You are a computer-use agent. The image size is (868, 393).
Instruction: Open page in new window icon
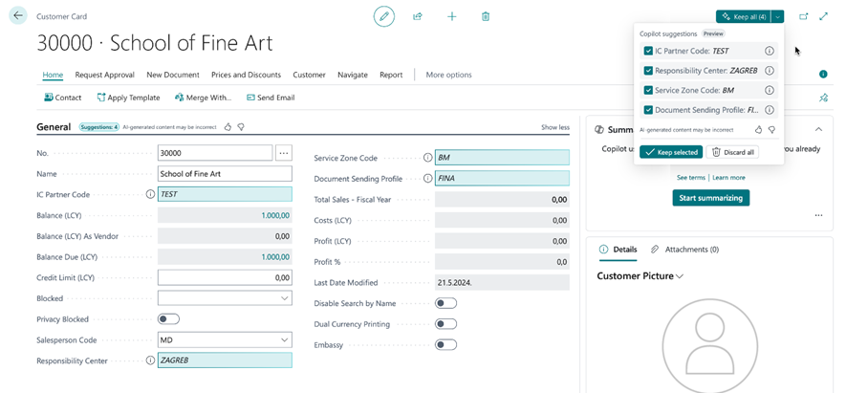[x=803, y=16]
